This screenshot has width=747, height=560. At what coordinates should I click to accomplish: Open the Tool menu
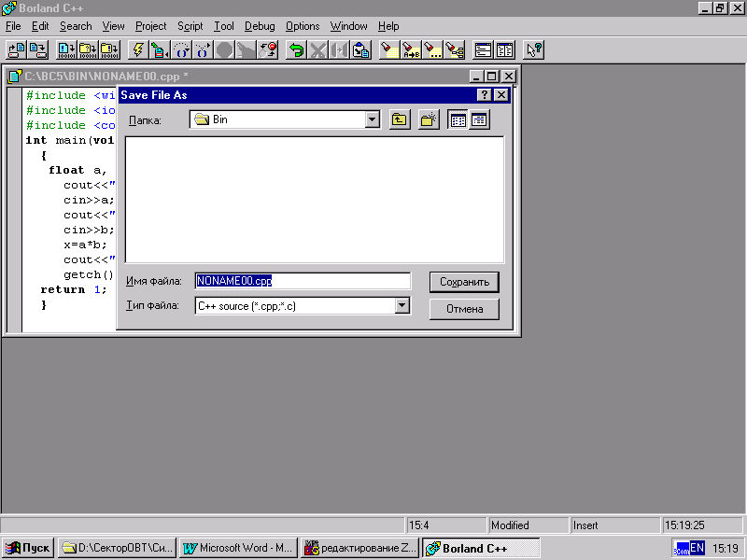pos(223,26)
